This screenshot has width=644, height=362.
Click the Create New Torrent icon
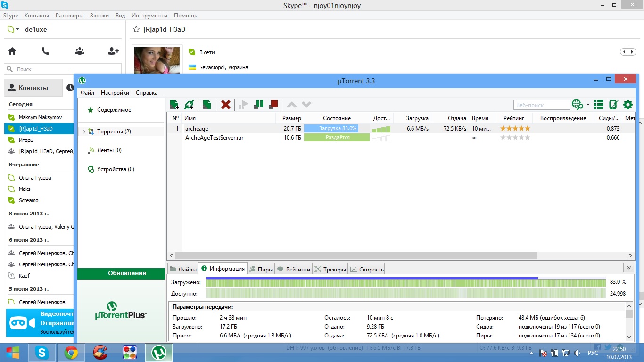(206, 105)
